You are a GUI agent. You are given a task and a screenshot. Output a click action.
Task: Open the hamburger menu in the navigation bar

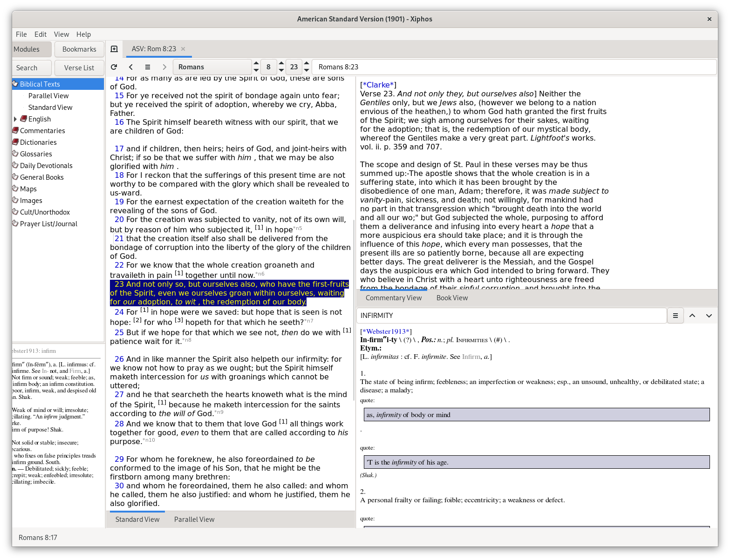coord(148,67)
